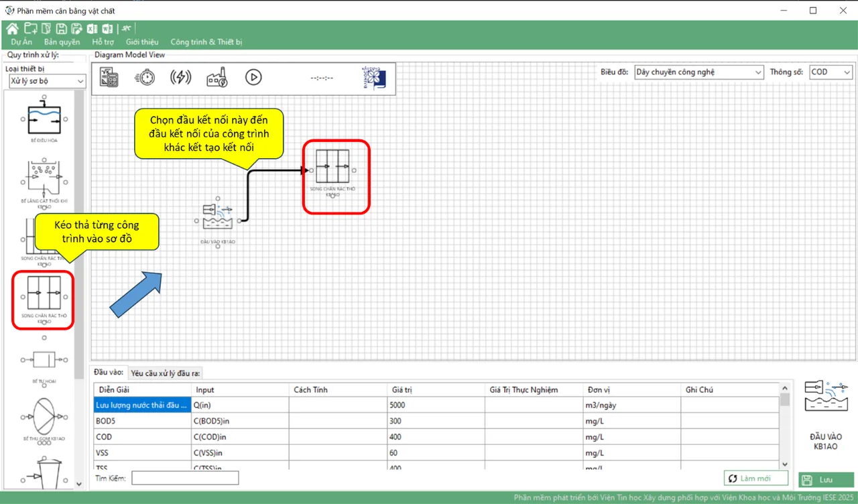Click the BOD5 row label
The height and width of the screenshot is (504, 858).
143,421
